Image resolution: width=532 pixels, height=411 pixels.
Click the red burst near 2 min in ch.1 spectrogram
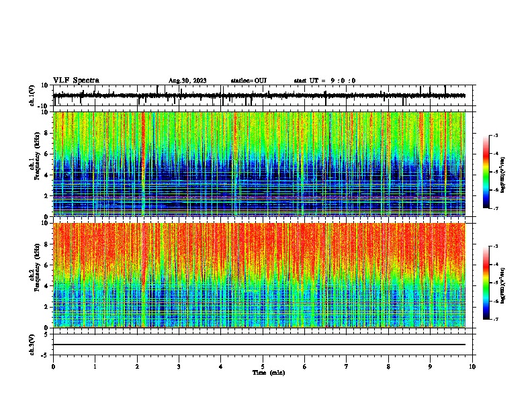pyautogui.click(x=143, y=149)
